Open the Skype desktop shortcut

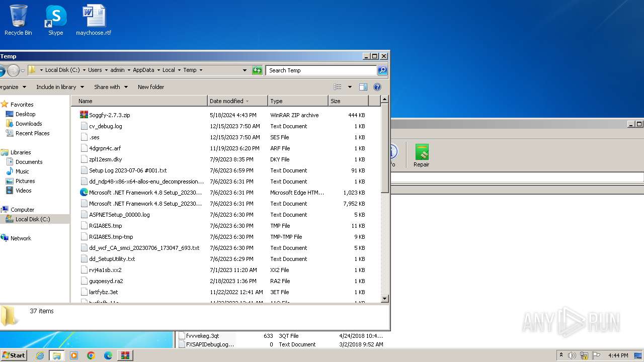point(55,20)
